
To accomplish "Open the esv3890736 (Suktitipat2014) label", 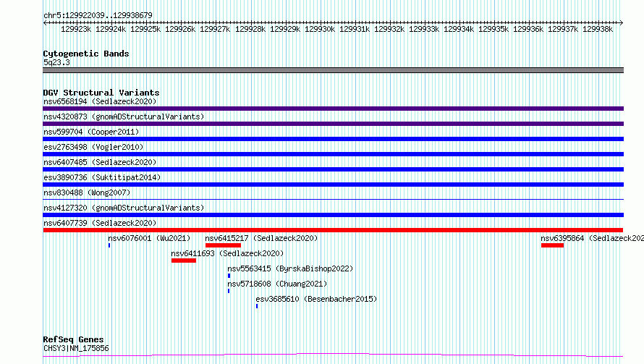I will coord(102,177).
